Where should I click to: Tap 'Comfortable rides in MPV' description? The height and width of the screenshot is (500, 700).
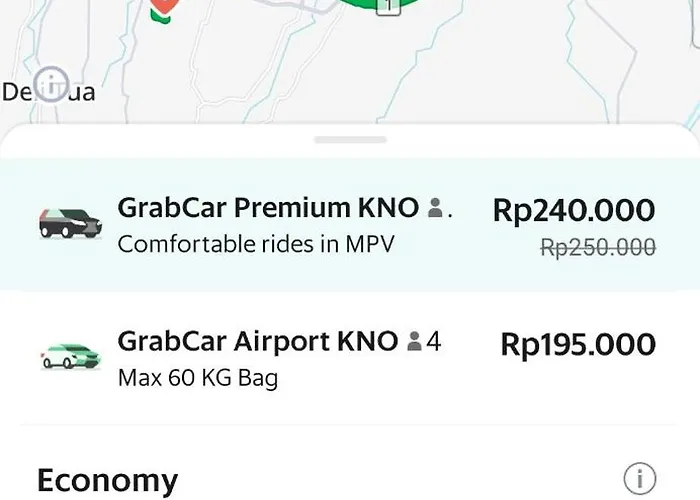click(256, 244)
